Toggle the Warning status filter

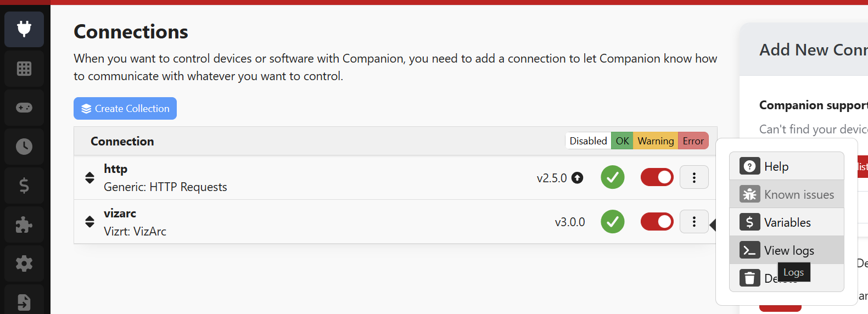coord(656,141)
